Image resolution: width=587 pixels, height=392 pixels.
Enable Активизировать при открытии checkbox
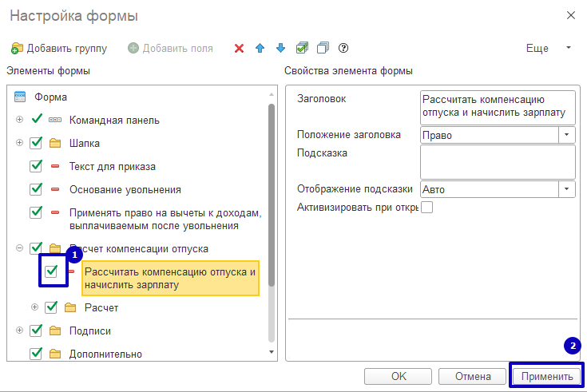click(x=426, y=208)
